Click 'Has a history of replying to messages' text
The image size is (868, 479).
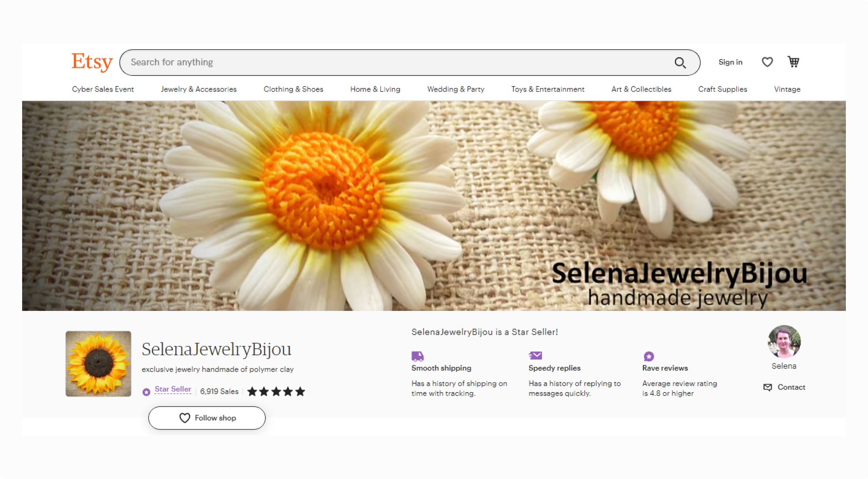pyautogui.click(x=575, y=389)
